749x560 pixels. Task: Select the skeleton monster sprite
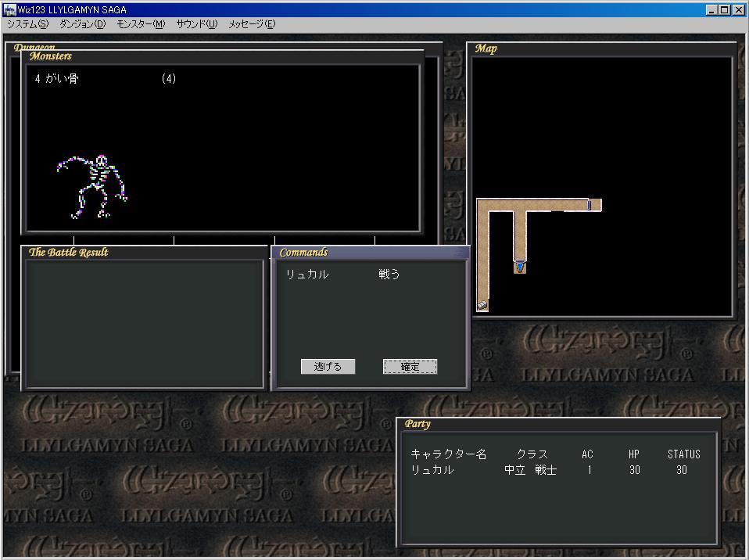92,186
